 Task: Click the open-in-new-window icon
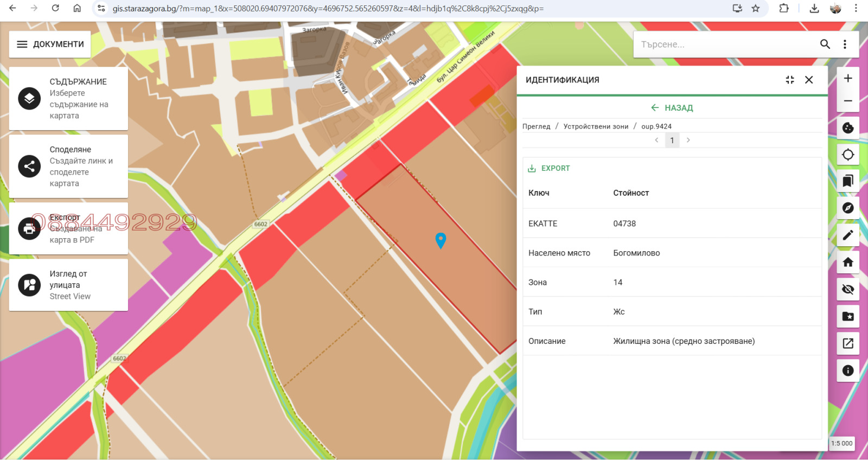tap(848, 343)
